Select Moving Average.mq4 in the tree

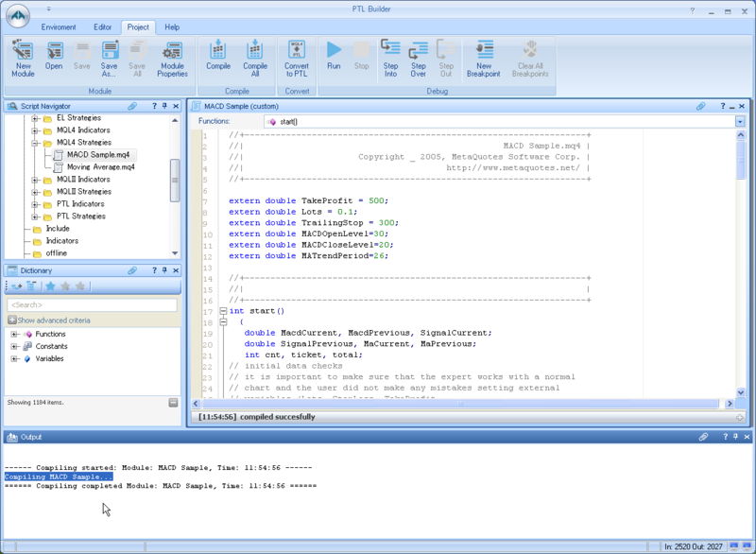tap(101, 166)
